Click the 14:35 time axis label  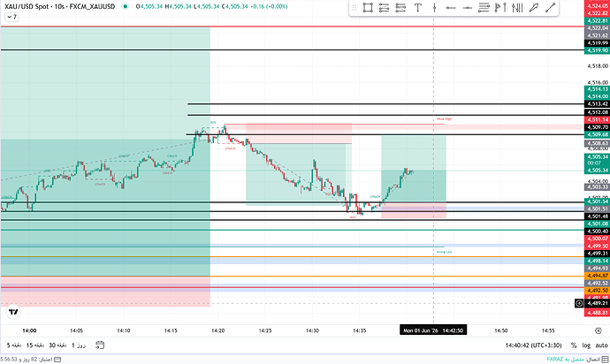tap(360, 330)
